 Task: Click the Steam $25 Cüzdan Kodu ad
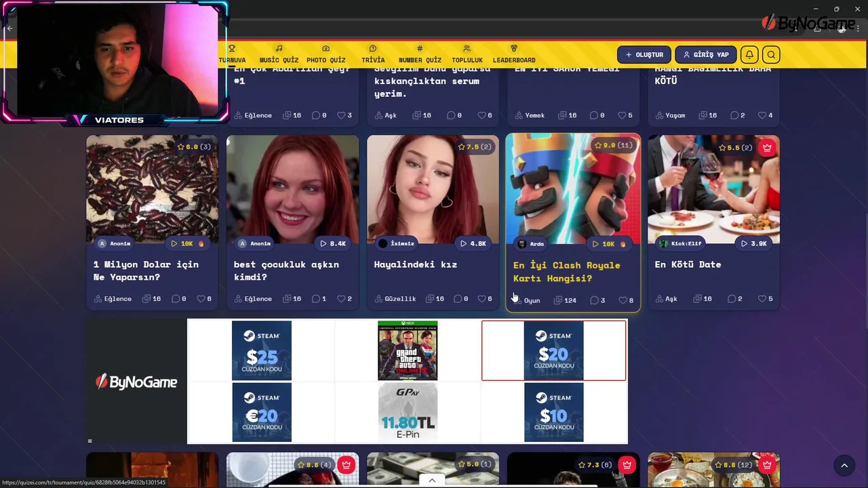pos(262,350)
